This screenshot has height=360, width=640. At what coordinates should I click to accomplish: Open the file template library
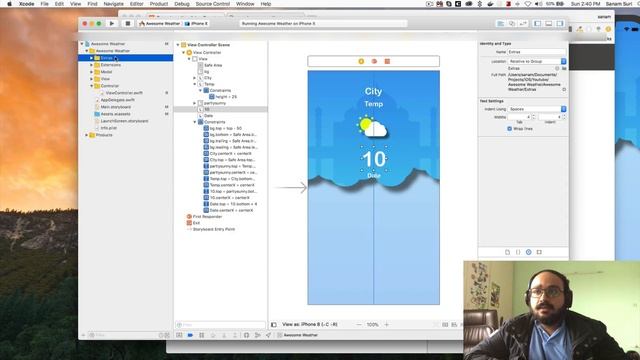click(507, 252)
